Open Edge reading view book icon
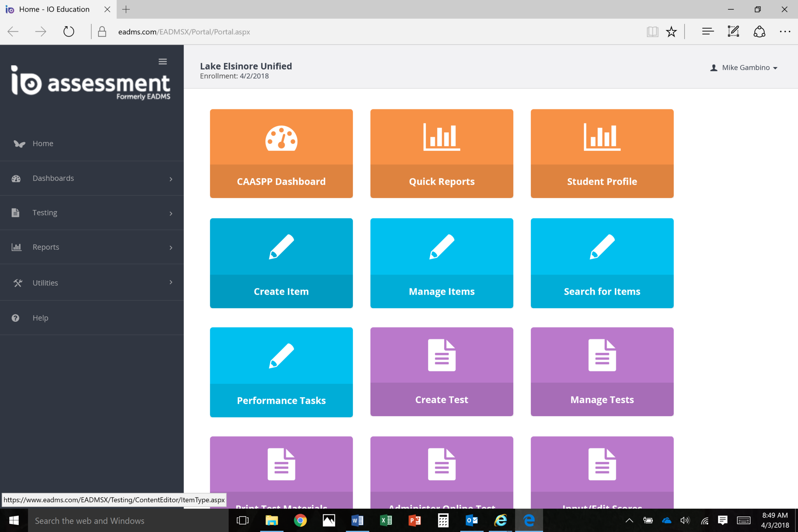798x532 pixels. tap(652, 32)
